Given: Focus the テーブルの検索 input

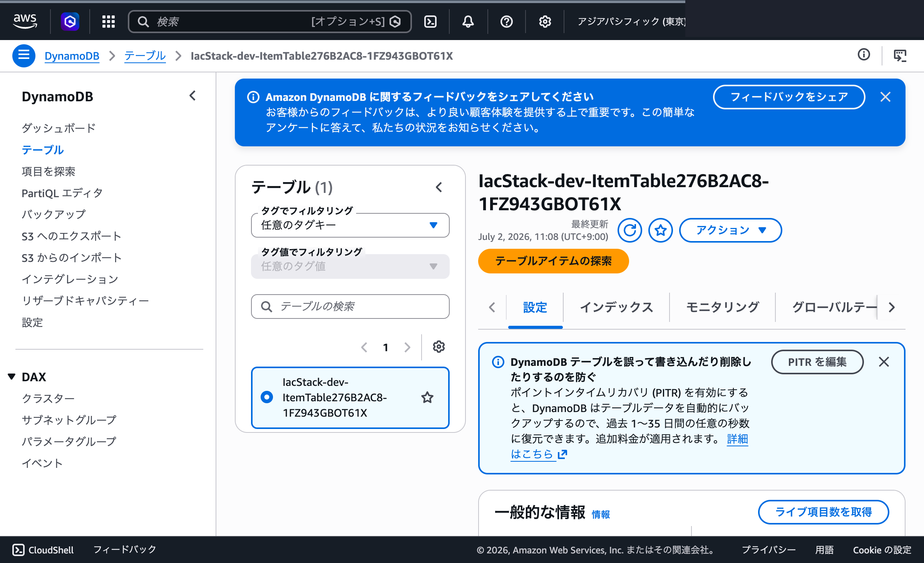Looking at the screenshot, I should tap(350, 307).
